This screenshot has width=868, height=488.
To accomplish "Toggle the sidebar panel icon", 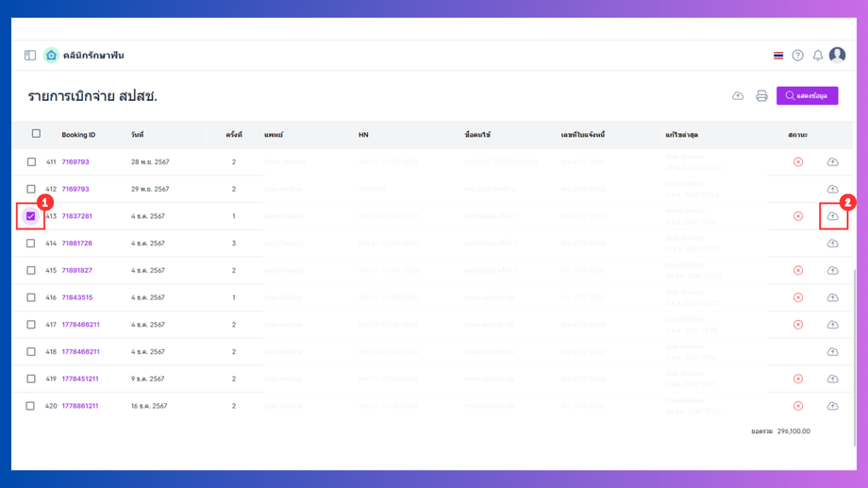I will point(30,56).
